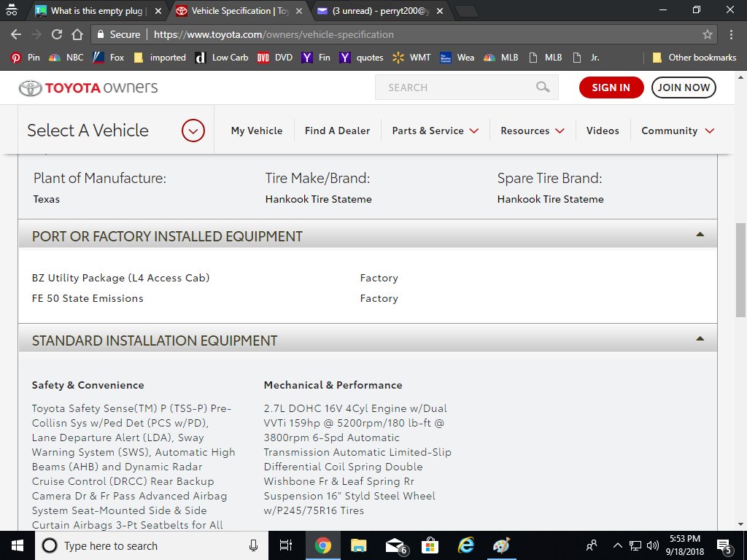Screen dimensions: 747x560
Task: Open the Pin bookmark
Action: click(26, 58)
